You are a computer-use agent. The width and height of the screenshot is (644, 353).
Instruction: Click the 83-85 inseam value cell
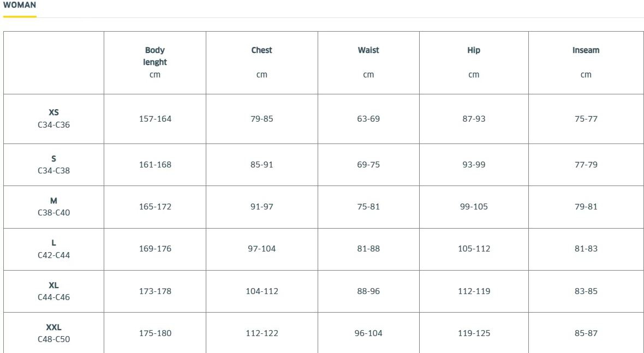(x=586, y=291)
